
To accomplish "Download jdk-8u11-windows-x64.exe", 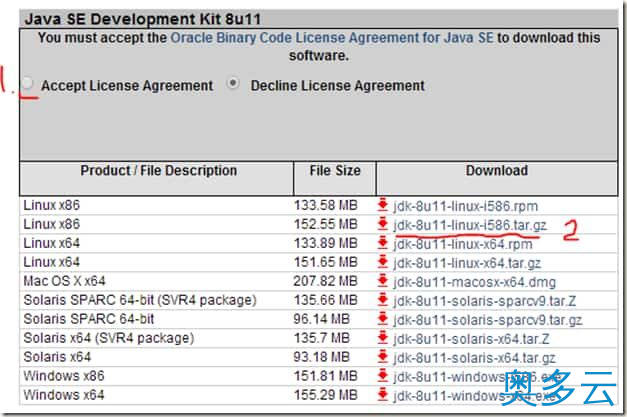I will (474, 396).
